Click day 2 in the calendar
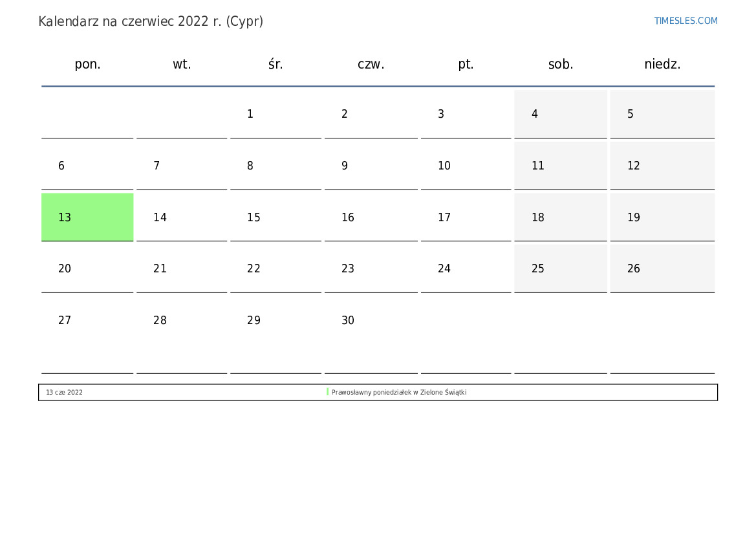The width and height of the screenshot is (756, 535). click(371, 114)
